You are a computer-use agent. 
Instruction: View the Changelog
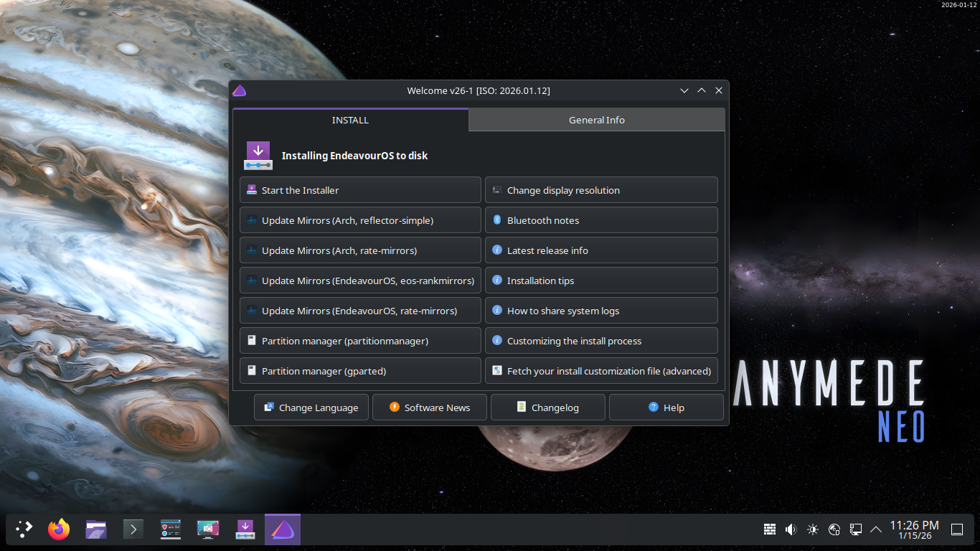tap(548, 408)
